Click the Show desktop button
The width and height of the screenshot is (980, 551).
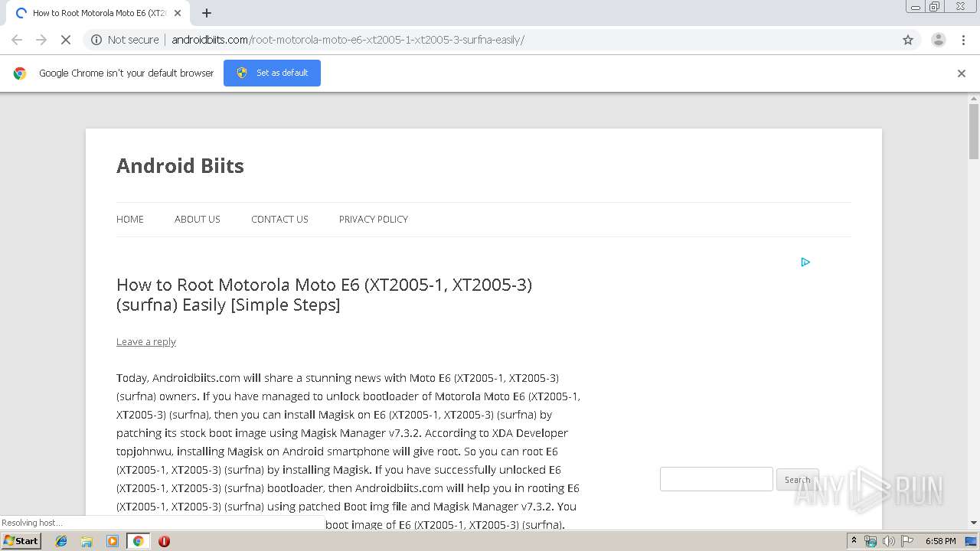click(972, 541)
